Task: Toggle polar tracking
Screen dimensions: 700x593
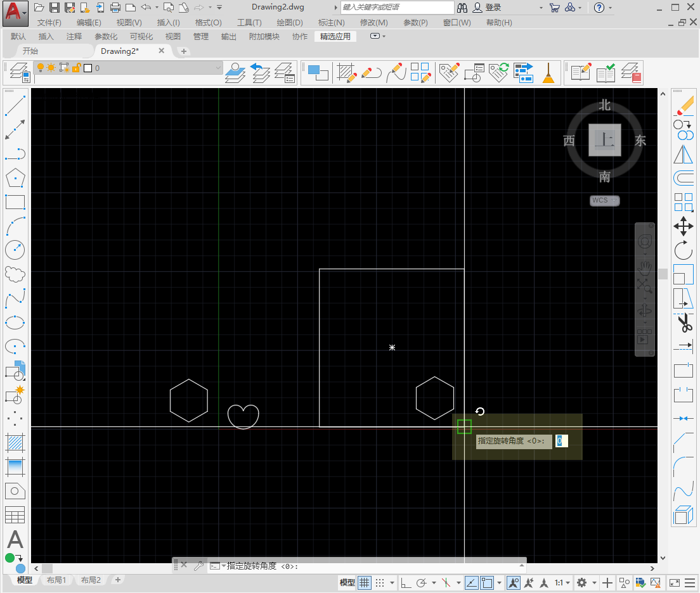Action: click(x=422, y=582)
